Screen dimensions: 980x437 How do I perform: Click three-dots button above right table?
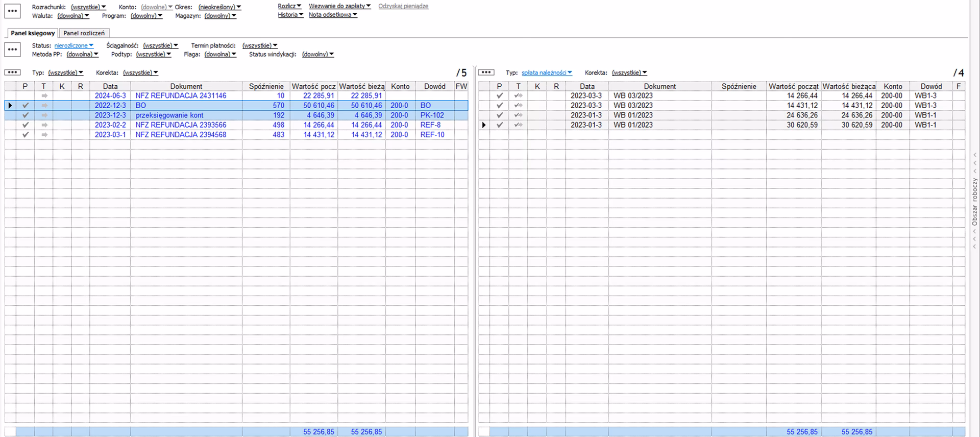[486, 72]
